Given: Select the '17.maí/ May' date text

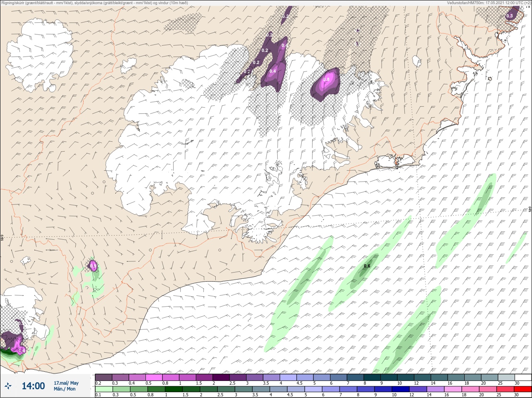Looking at the screenshot, I should point(66,383).
